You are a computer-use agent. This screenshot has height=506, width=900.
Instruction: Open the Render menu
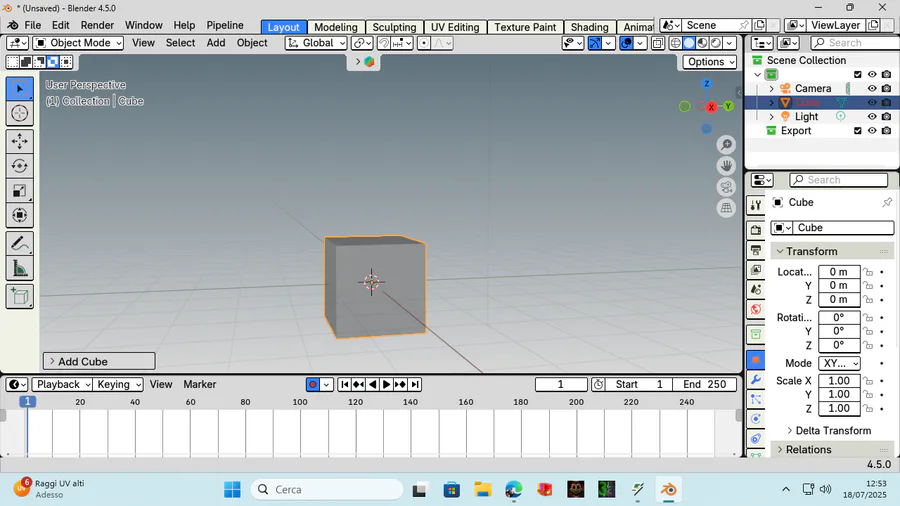coord(97,25)
